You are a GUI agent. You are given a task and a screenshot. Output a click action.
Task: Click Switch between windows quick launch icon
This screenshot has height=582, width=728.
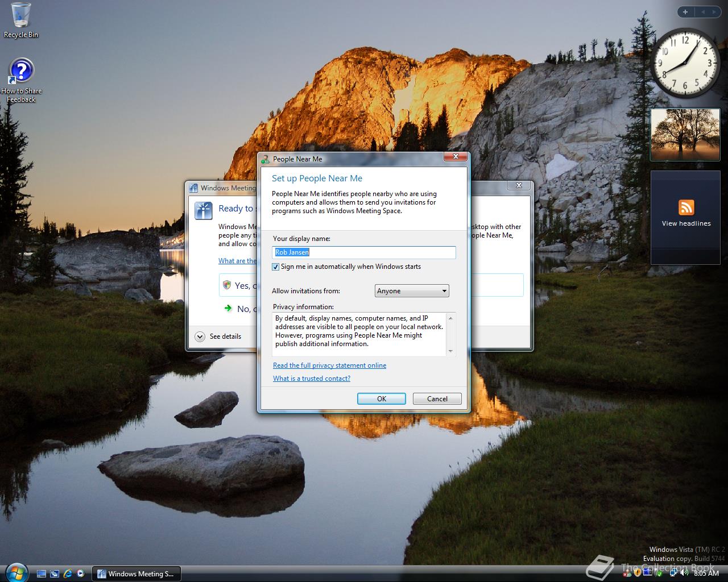(55, 573)
